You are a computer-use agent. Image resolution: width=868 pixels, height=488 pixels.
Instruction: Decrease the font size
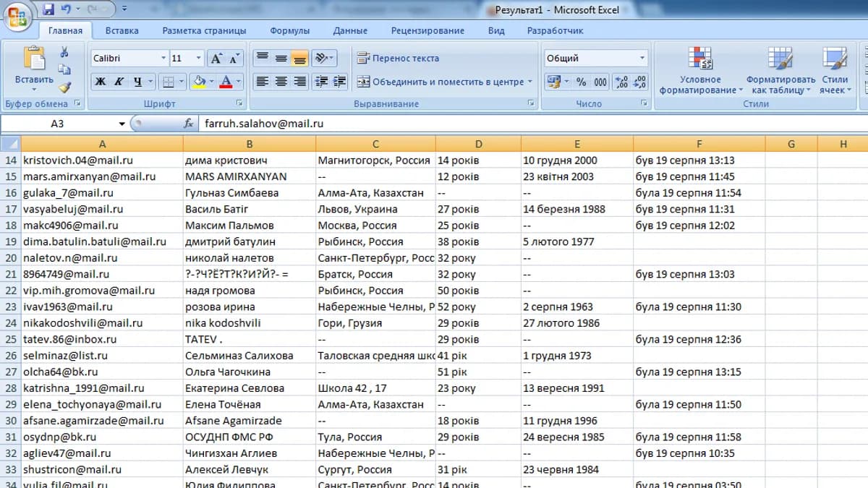point(235,59)
